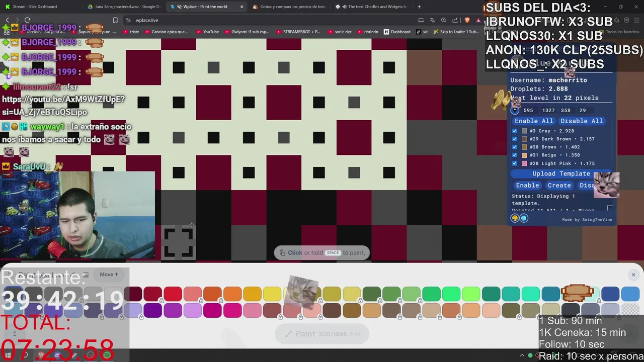Open the xd TikTok bookmark

point(422,32)
